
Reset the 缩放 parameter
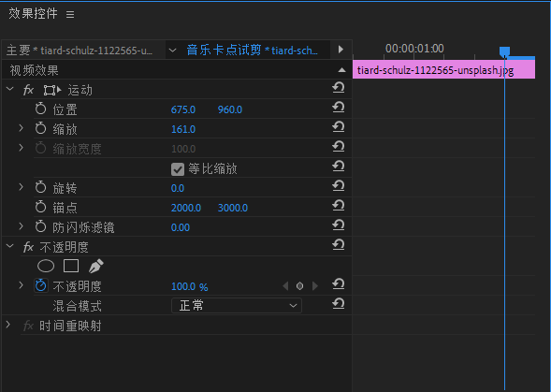coord(338,127)
